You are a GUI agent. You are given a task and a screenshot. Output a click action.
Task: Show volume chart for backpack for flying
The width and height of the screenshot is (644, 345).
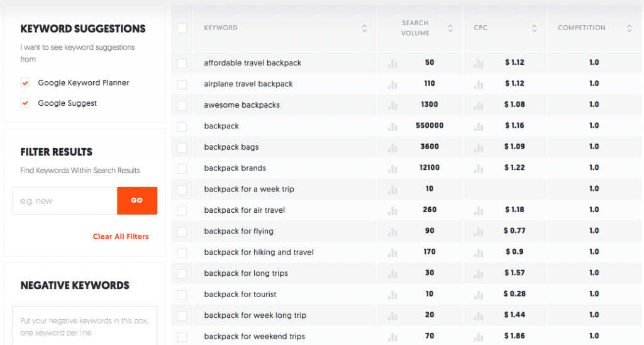(x=392, y=232)
